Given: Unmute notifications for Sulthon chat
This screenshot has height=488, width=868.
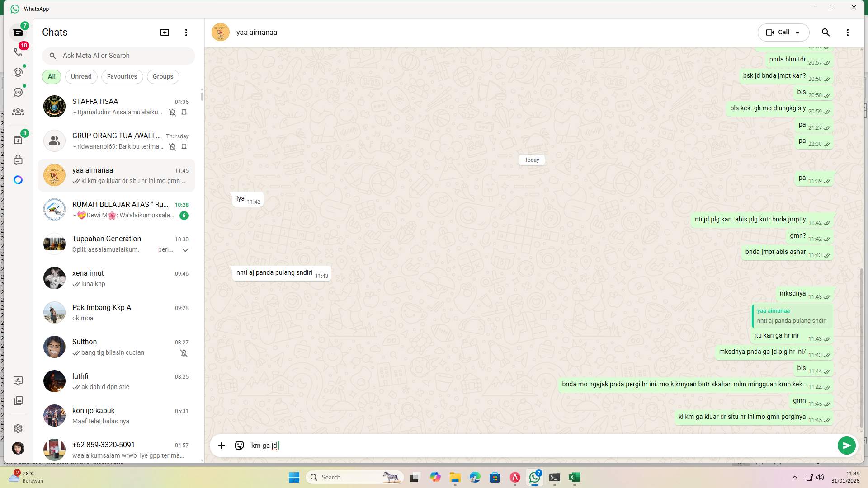Looking at the screenshot, I should click(x=184, y=353).
